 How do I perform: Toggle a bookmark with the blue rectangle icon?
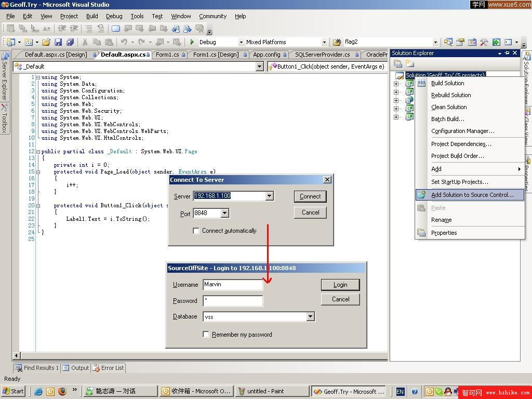[x=116, y=29]
